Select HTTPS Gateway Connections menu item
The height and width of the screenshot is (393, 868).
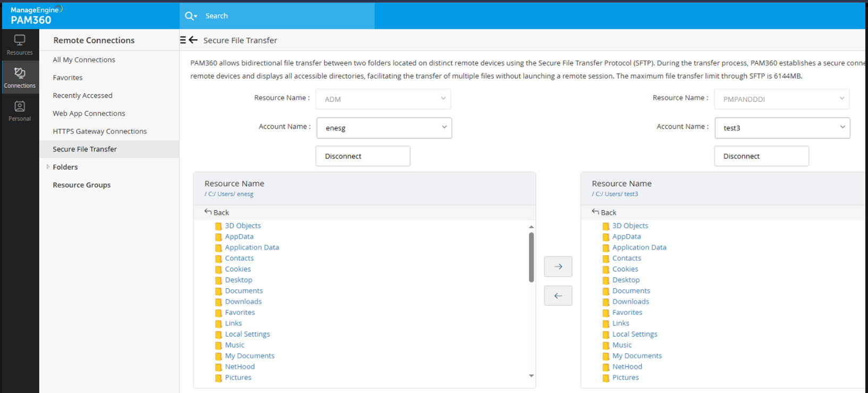click(99, 131)
